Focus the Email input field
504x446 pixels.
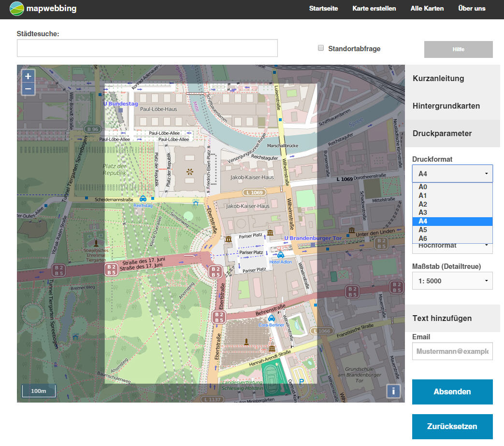[452, 351]
